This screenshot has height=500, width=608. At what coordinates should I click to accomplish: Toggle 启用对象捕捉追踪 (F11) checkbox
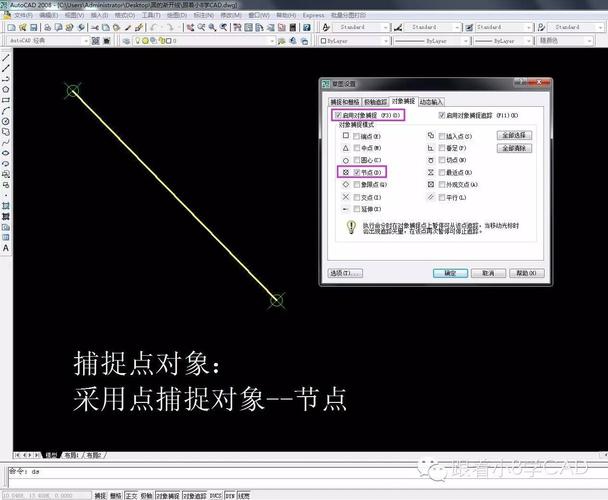click(442, 115)
